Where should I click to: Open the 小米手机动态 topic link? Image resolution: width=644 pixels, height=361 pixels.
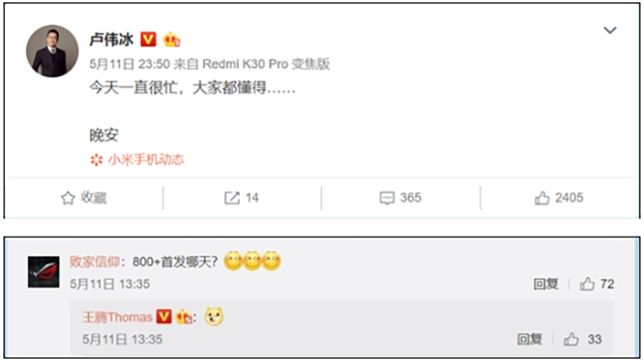pyautogui.click(x=146, y=160)
